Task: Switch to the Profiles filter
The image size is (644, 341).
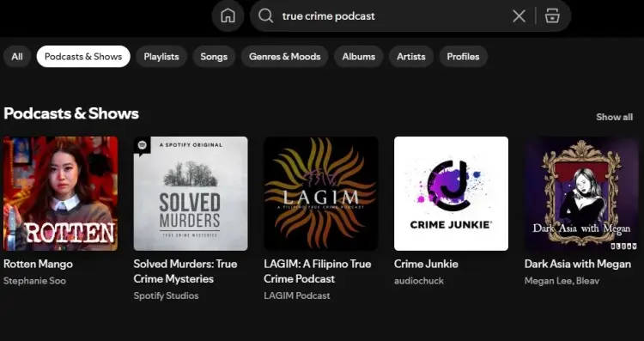Action: (464, 57)
